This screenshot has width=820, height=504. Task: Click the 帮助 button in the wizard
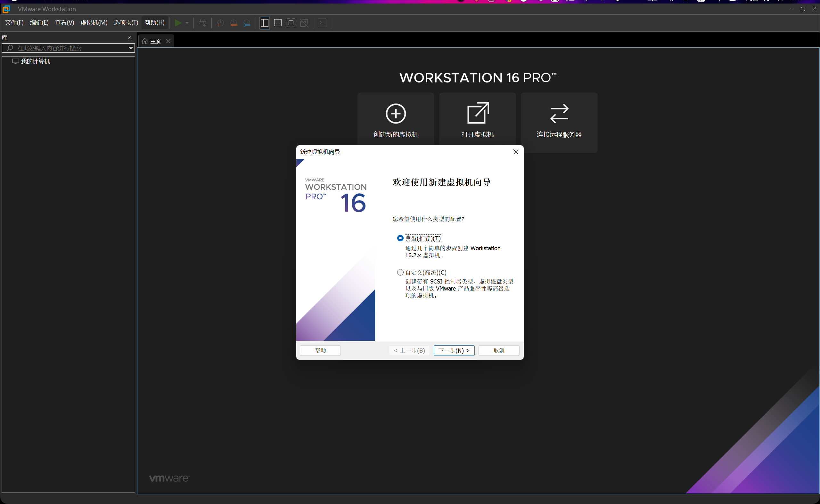coord(320,350)
